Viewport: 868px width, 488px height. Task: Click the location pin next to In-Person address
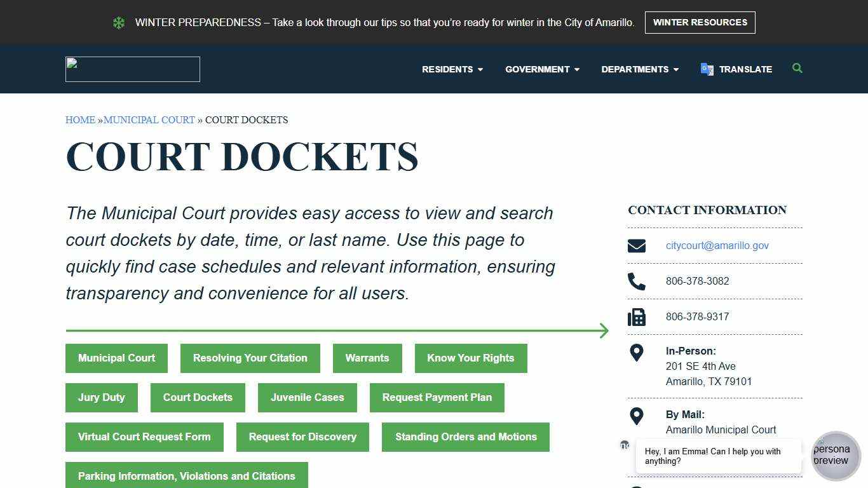click(x=637, y=353)
